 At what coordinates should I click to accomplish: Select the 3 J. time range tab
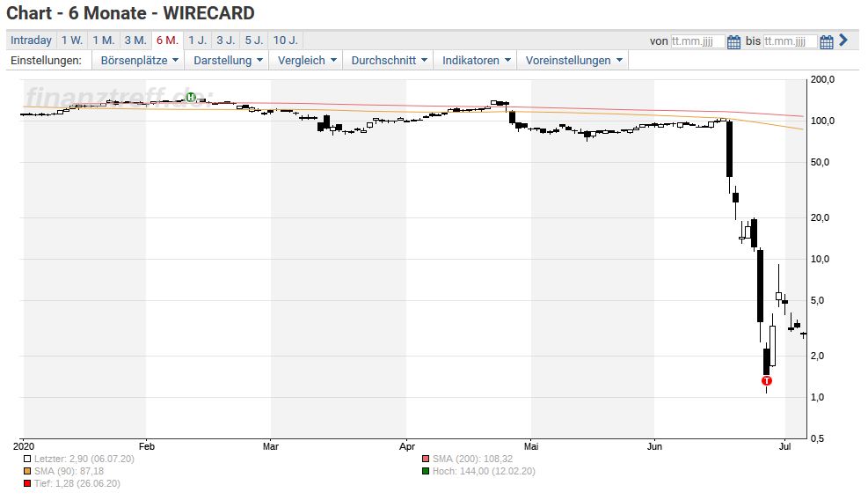(226, 40)
